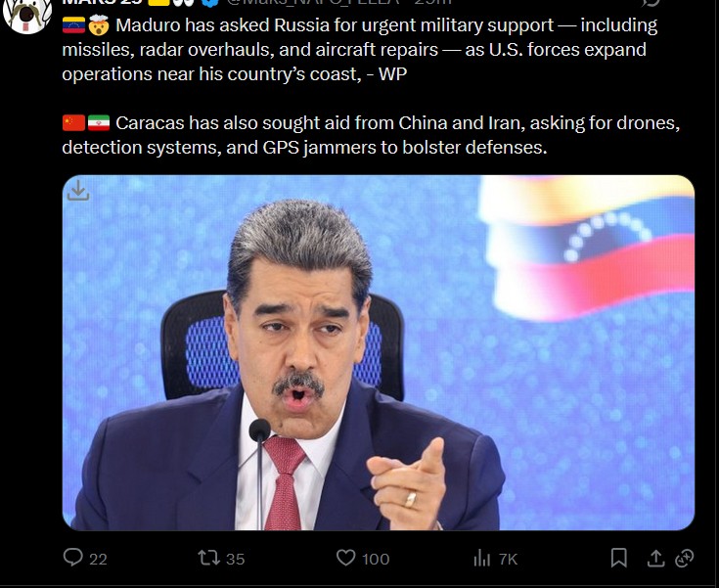Open the Maduro photo in full view
Viewport: 719px width, 588px height.
pos(379,352)
